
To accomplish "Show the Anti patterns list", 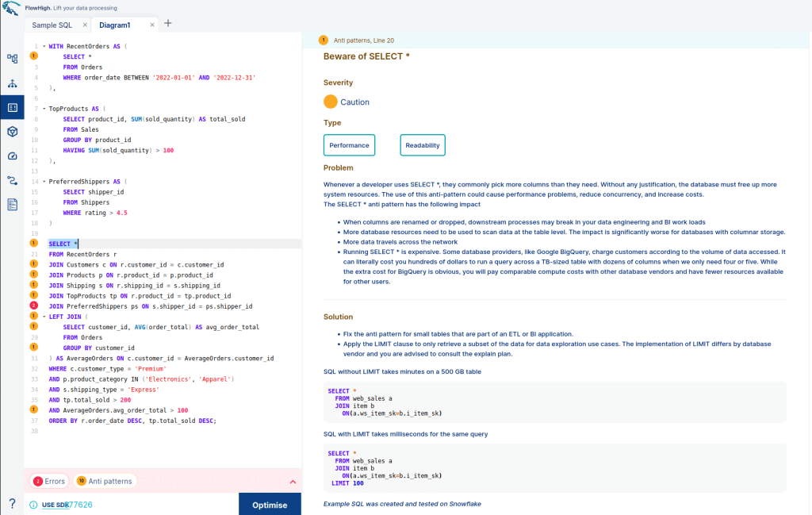I will click(105, 482).
